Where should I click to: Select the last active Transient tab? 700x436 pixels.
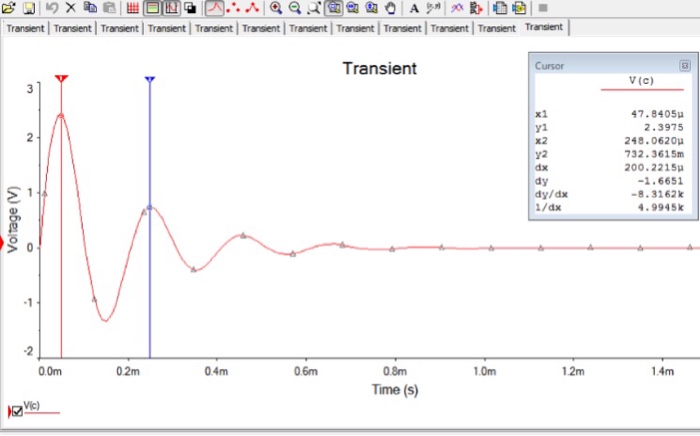tap(544, 27)
